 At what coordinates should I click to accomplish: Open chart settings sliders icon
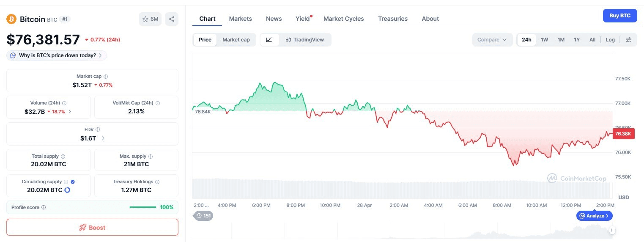tap(628, 40)
